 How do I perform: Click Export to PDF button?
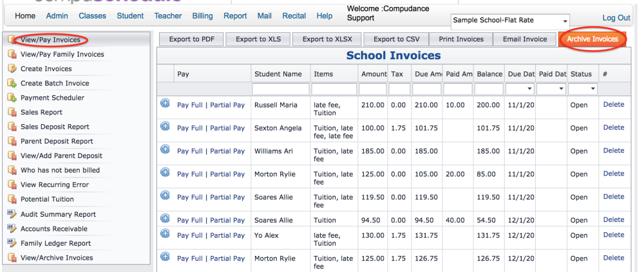pos(192,39)
